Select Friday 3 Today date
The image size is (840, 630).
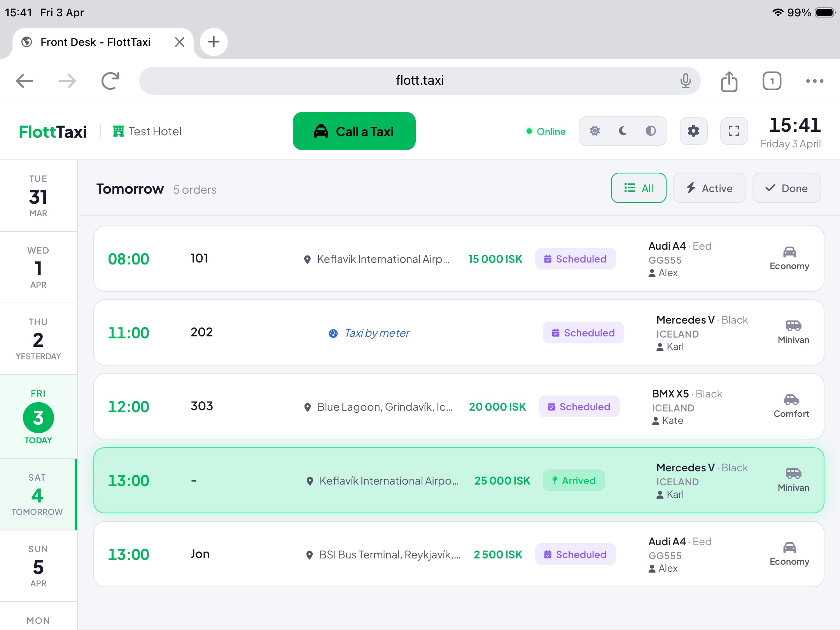point(38,416)
